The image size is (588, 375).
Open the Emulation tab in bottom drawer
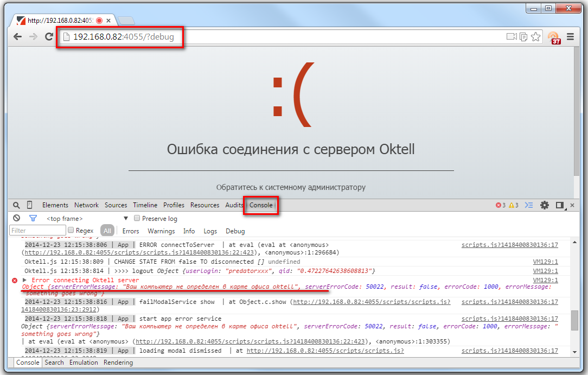(84, 363)
